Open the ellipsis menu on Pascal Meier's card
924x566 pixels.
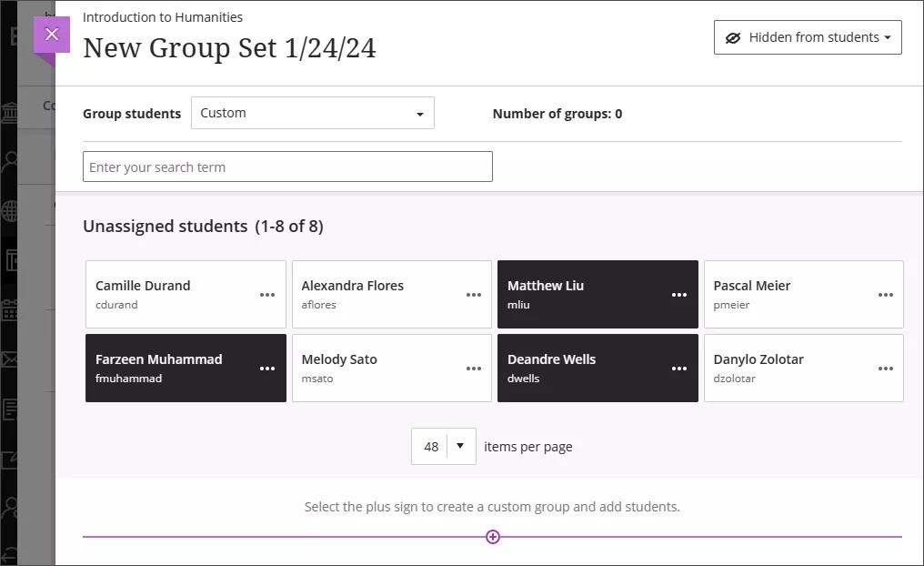click(886, 294)
